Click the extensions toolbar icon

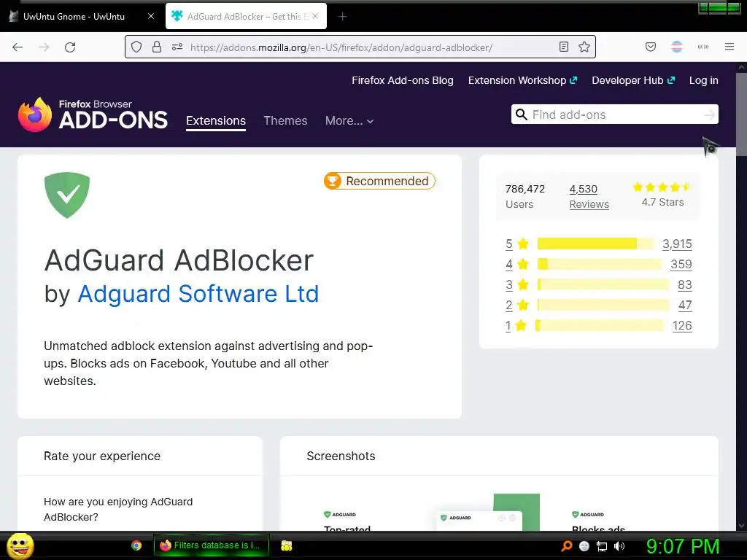pyautogui.click(x=703, y=47)
